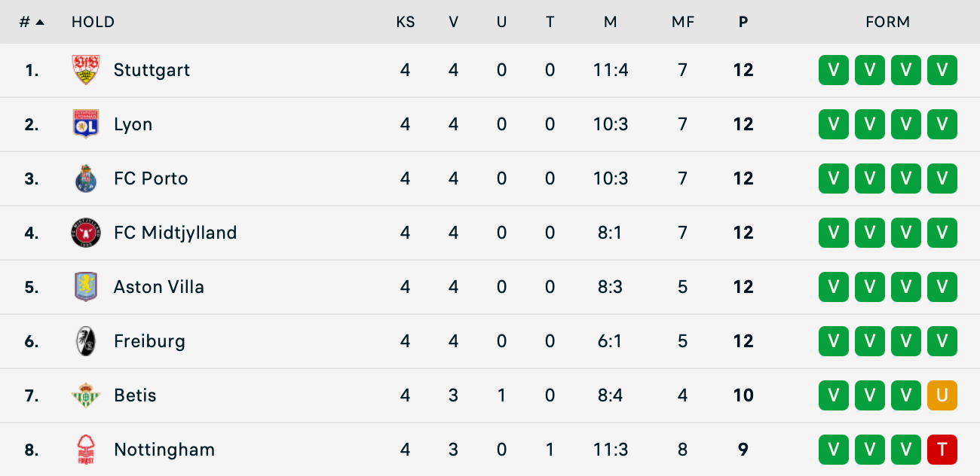Click the Lyon club logo

(x=85, y=124)
